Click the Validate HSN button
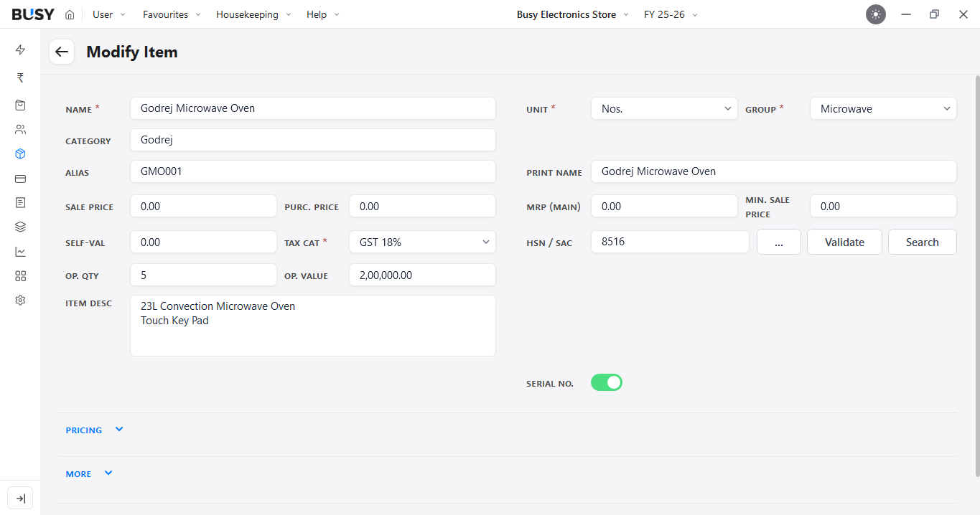 click(x=844, y=242)
